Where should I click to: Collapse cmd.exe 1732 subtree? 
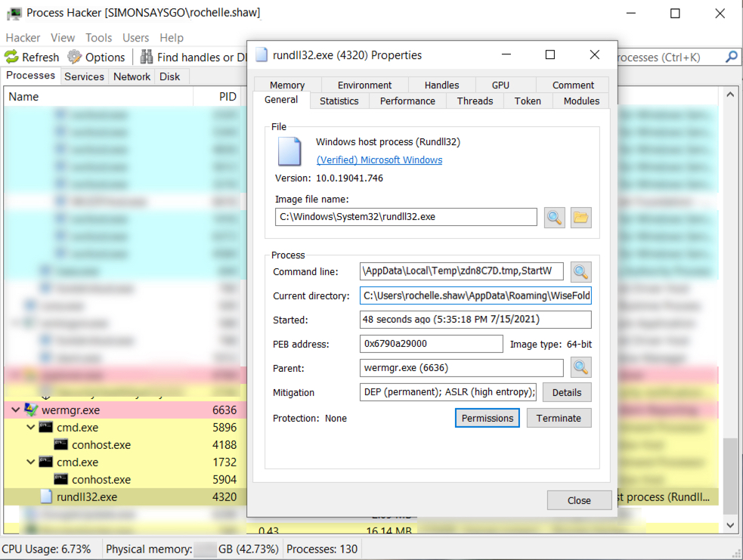tap(31, 462)
